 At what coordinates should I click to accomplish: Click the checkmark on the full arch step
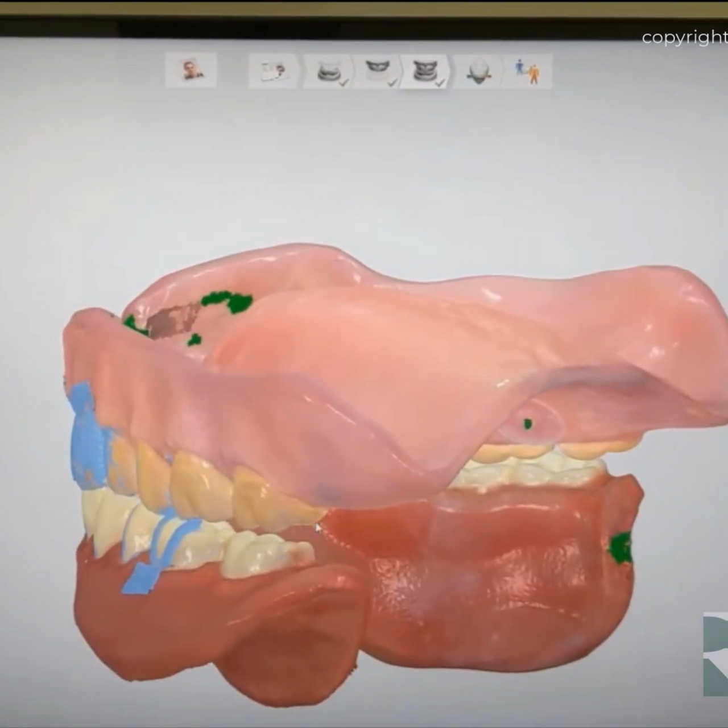(x=439, y=82)
